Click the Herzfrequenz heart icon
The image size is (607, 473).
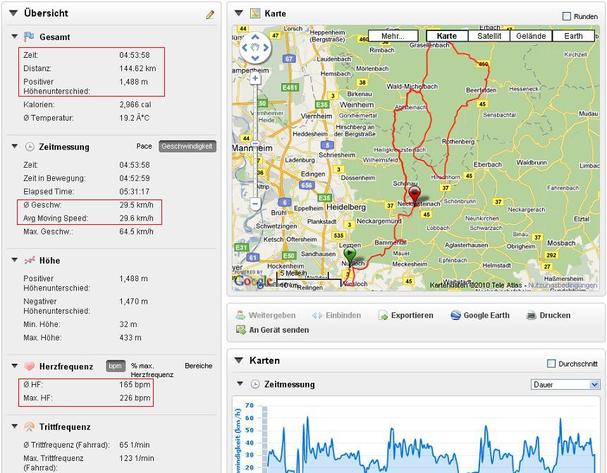coord(29,366)
